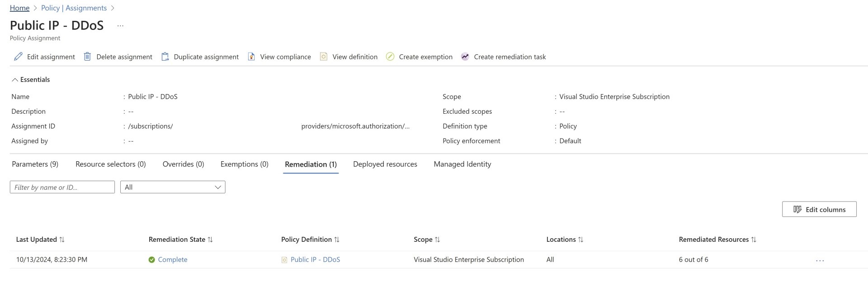Open the All filter dropdown

click(x=173, y=187)
